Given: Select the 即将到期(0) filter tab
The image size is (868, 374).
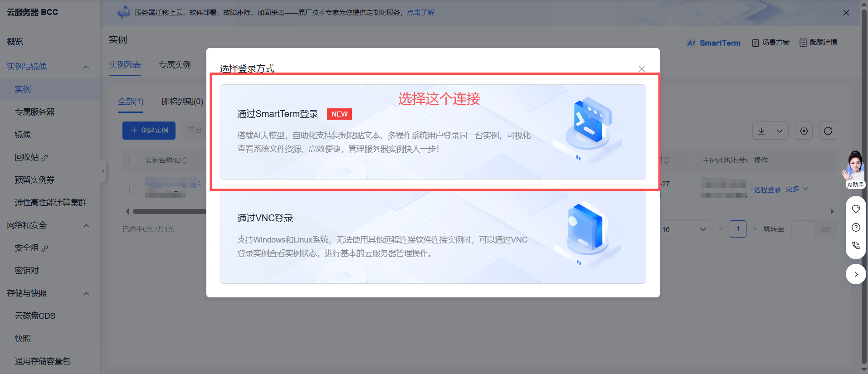Looking at the screenshot, I should 182,102.
